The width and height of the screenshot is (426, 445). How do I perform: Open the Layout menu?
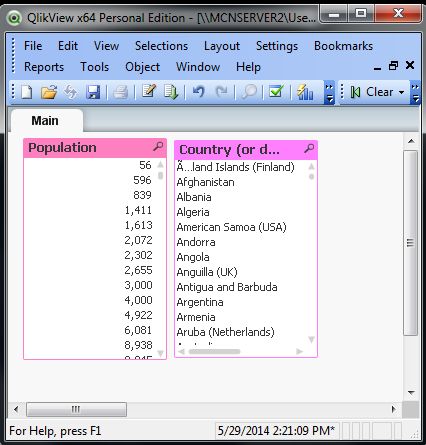point(222,46)
